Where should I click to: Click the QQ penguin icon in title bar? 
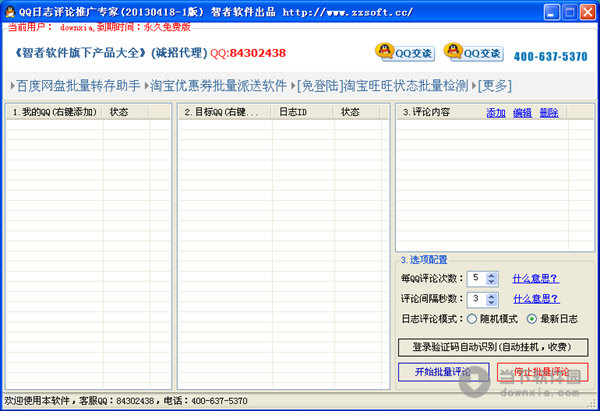pos(10,12)
